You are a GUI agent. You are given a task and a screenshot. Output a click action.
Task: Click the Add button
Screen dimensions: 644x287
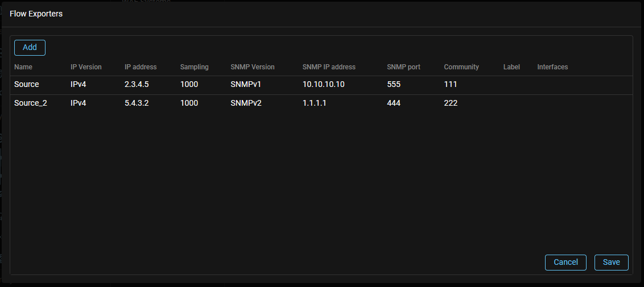[x=30, y=48]
